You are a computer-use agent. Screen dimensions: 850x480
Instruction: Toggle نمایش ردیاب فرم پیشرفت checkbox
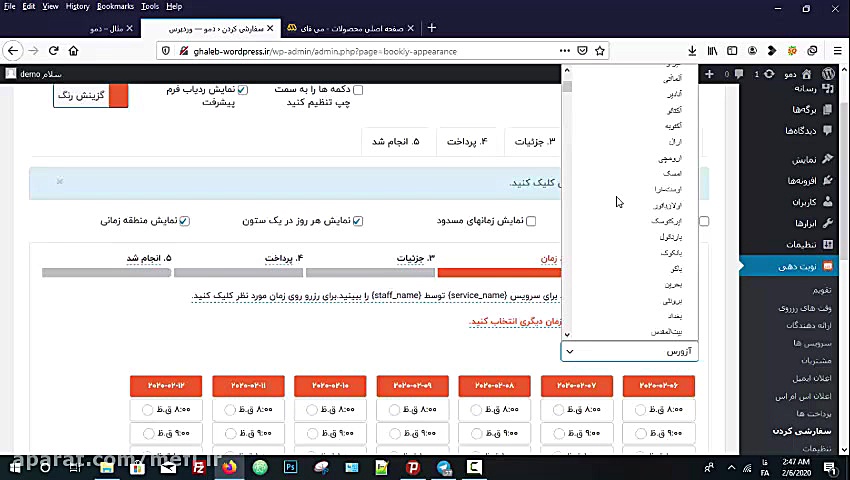point(242,89)
